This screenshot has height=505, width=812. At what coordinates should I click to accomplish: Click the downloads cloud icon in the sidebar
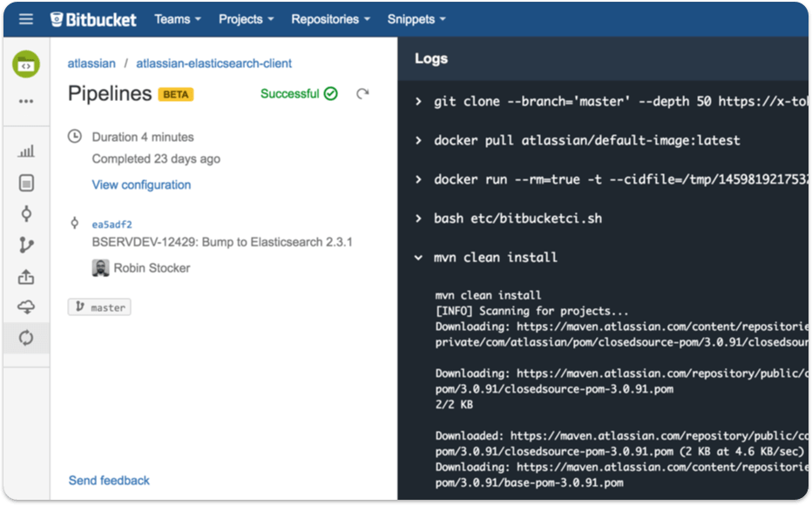[x=26, y=306]
